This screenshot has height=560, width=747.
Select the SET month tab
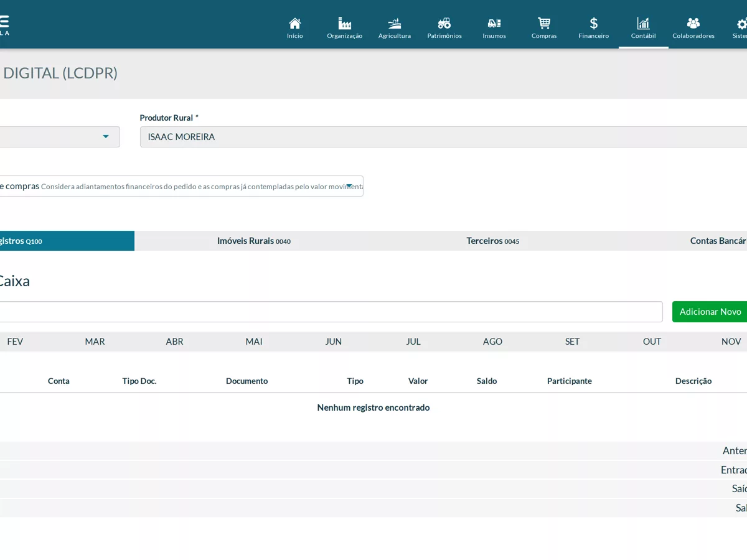(x=573, y=342)
